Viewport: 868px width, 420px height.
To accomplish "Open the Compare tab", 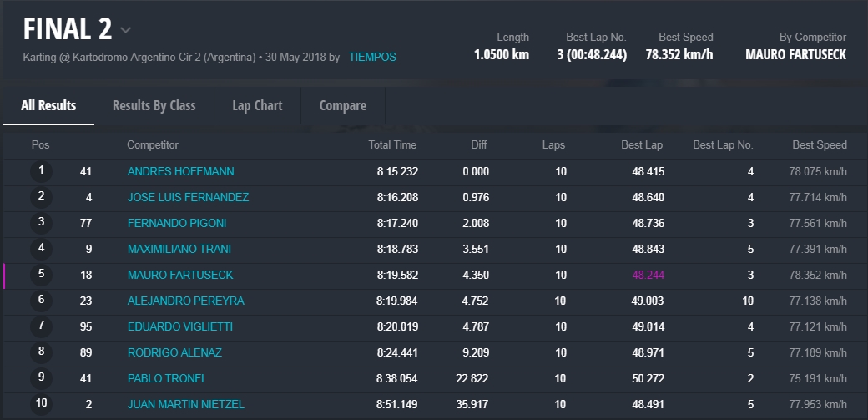I will click(x=342, y=105).
